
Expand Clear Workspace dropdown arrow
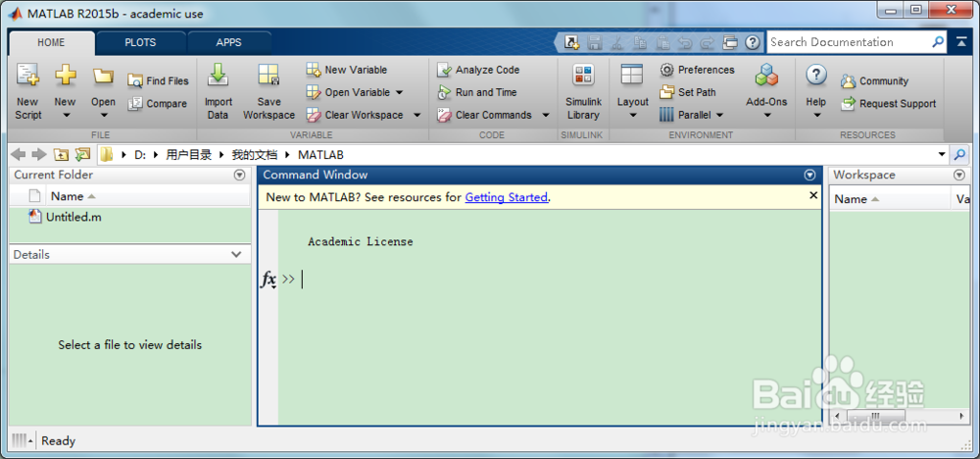[417, 115]
